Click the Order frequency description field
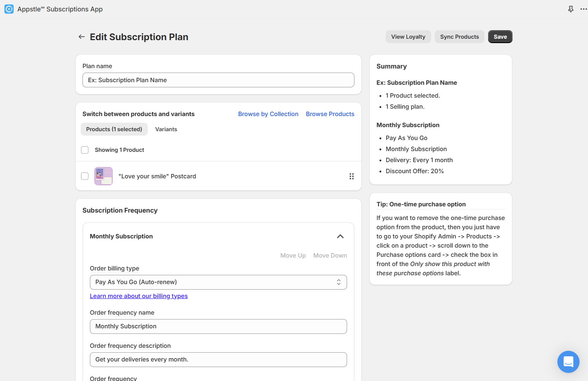This screenshot has height=381, width=588. 218,360
